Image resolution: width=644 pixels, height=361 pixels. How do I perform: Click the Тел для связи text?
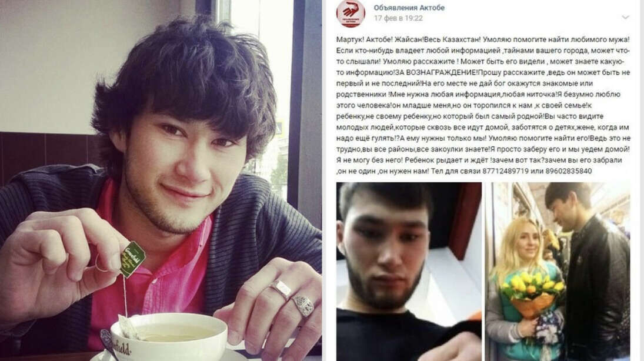(x=456, y=171)
